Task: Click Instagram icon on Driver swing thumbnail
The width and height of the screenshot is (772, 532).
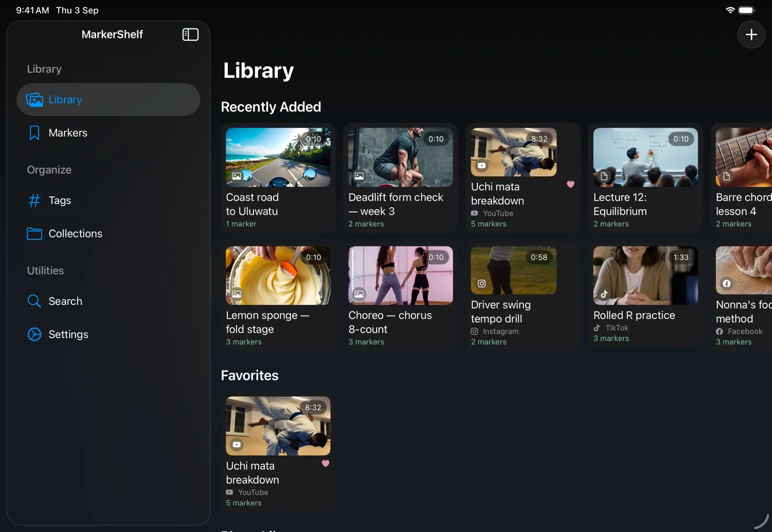Action: pyautogui.click(x=481, y=284)
